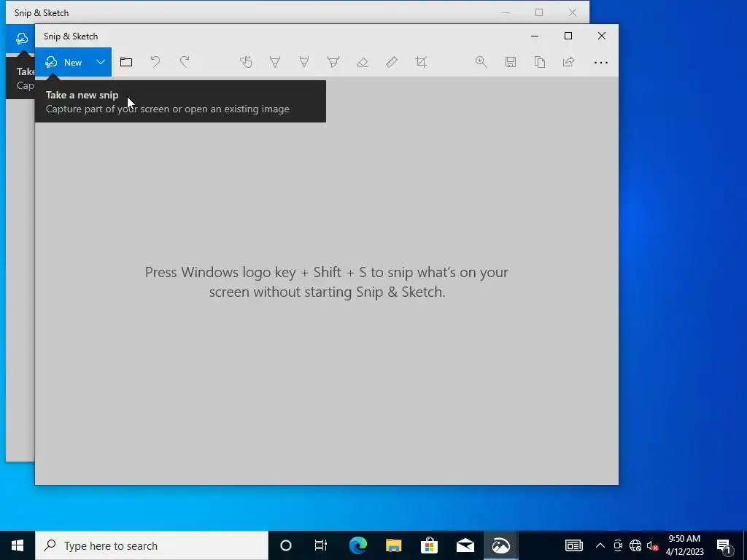747x560 pixels.
Task: Select the Highlighter tool
Action: coord(333,62)
